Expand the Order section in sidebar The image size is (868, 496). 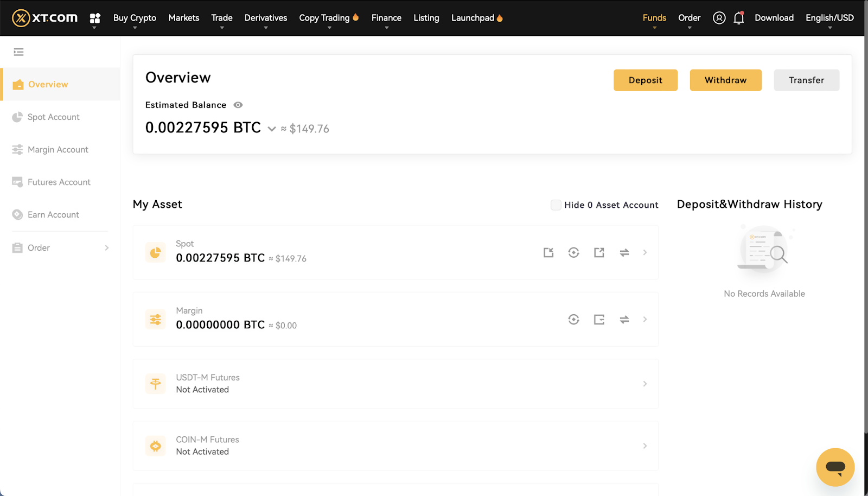click(60, 248)
